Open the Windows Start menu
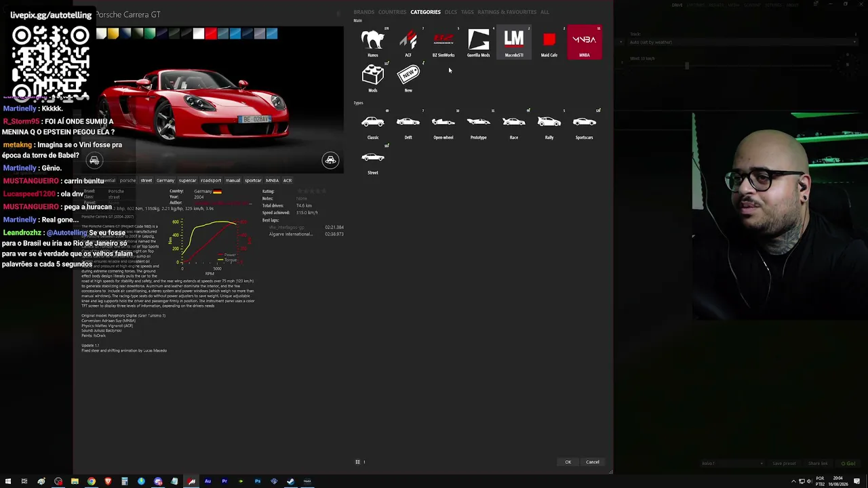This screenshot has height=488, width=868. pyautogui.click(x=8, y=481)
